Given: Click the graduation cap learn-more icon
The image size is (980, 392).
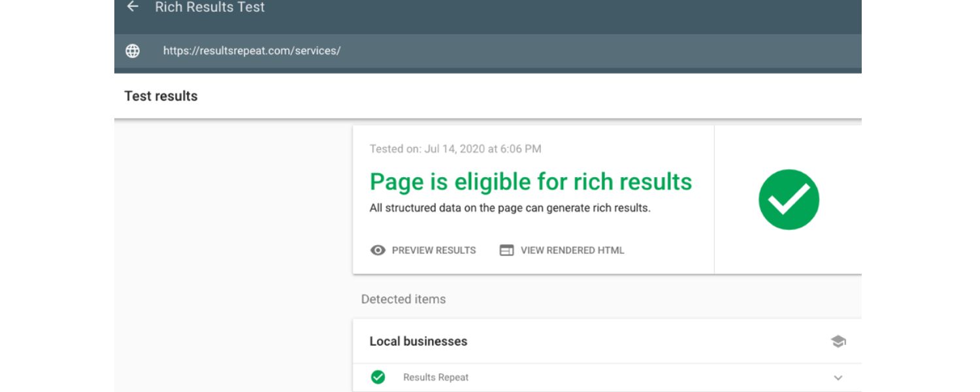Looking at the screenshot, I should pyautogui.click(x=838, y=342).
